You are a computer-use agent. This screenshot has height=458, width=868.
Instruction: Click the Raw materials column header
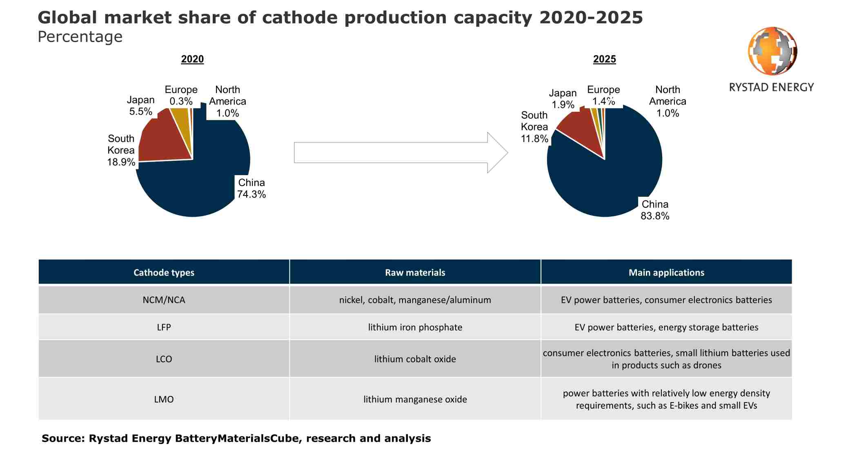coord(415,273)
